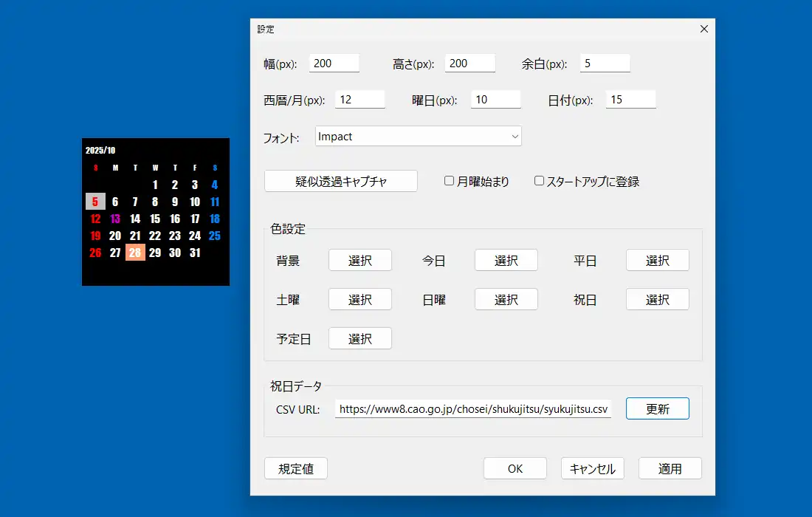Open the 今日 color picker button
Image resolution: width=812 pixels, height=517 pixels.
click(506, 261)
